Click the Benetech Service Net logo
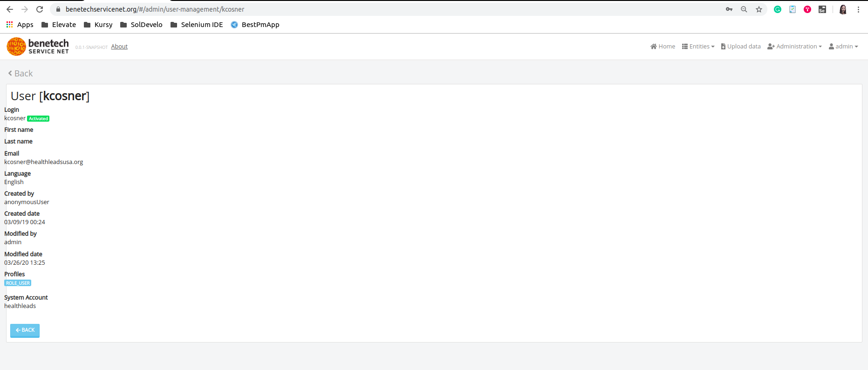 (x=38, y=47)
